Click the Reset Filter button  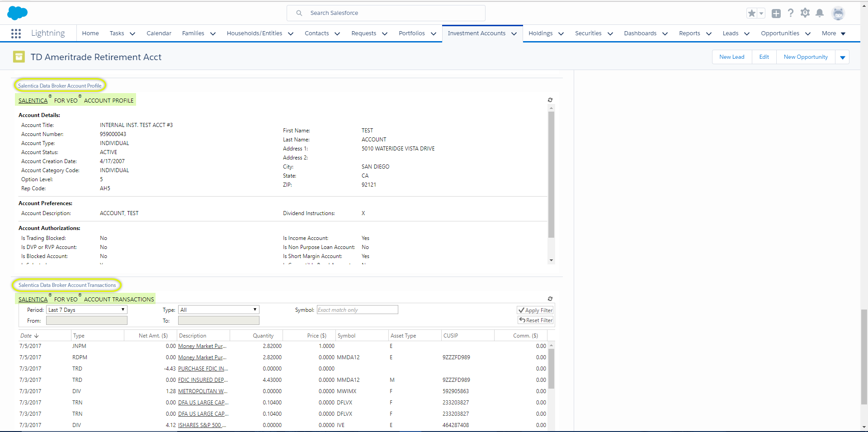[536, 320]
